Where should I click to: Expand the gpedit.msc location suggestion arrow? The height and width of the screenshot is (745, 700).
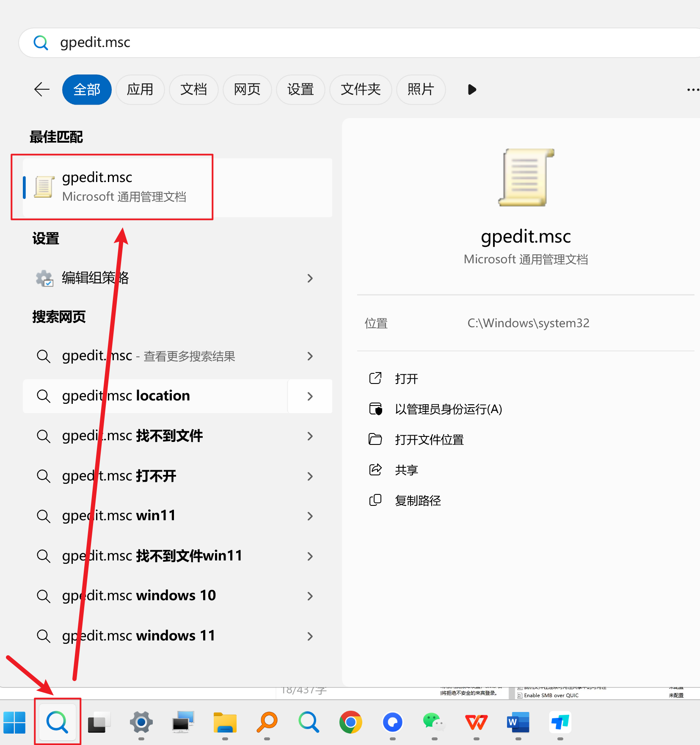pyautogui.click(x=310, y=396)
